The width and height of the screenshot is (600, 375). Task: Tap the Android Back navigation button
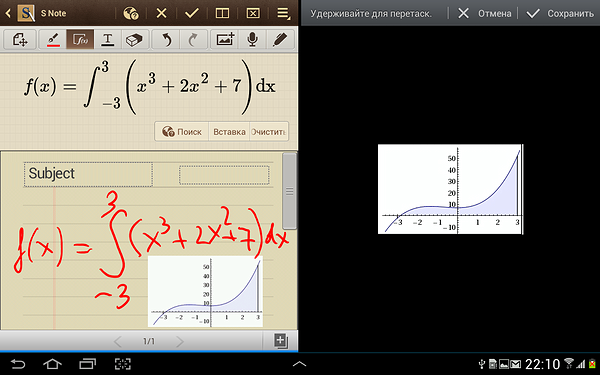click(x=18, y=364)
